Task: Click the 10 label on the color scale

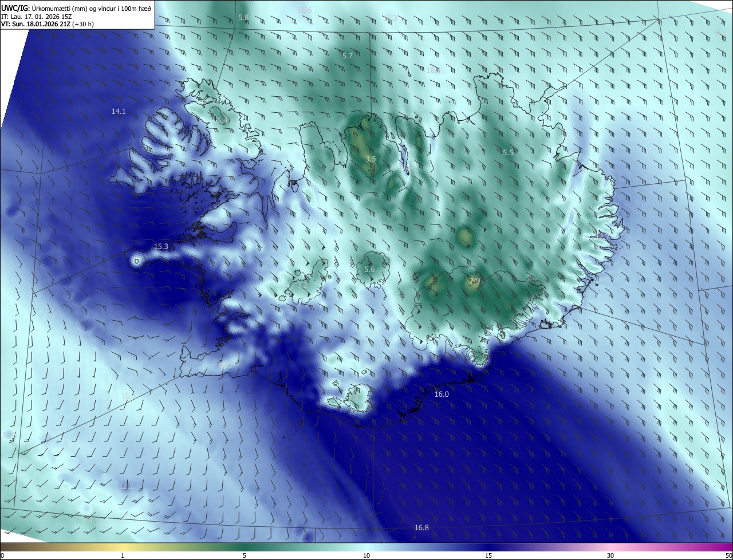Action: (x=366, y=556)
